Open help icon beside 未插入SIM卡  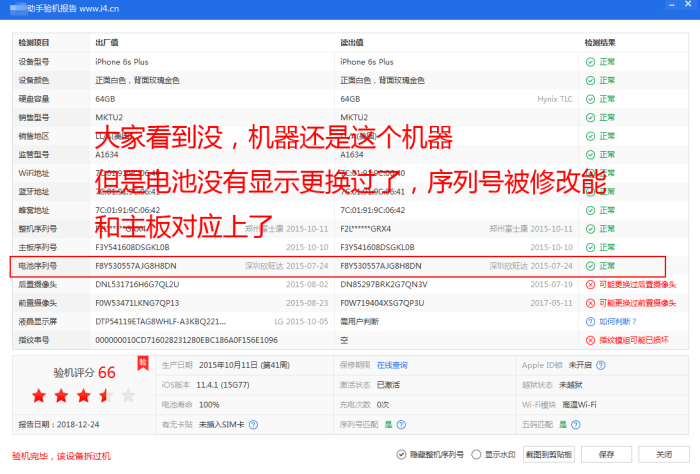point(253,424)
